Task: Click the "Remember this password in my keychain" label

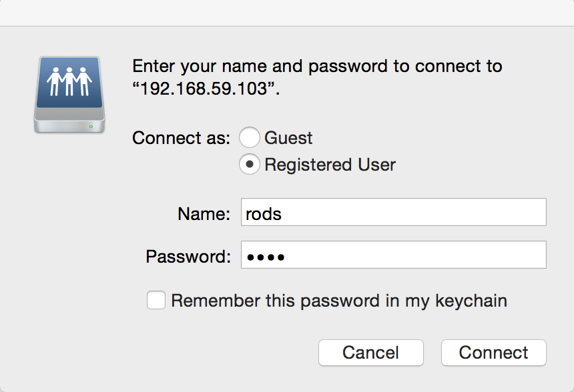Action: tap(339, 301)
